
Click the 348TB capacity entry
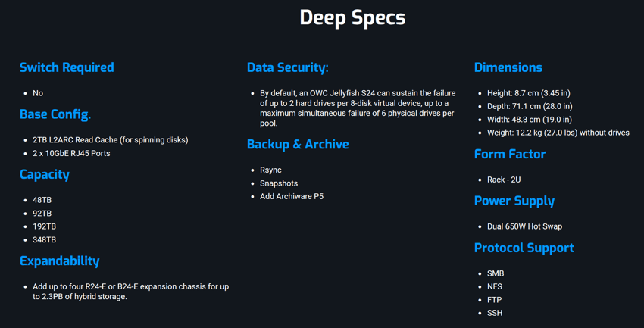pyautogui.click(x=45, y=239)
